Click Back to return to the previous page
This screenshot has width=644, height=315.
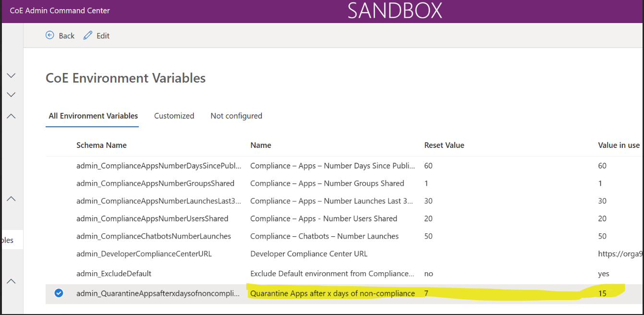66,35
